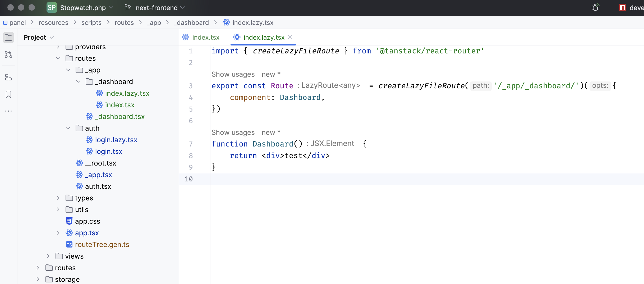
Task: Click React icon beside __root.tsx
Action: click(79, 163)
